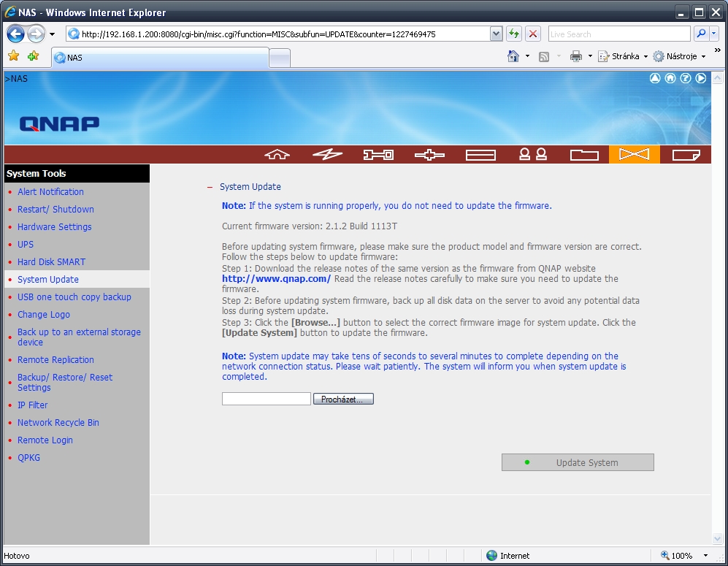The height and width of the screenshot is (566, 728).
Task: Open Network Recycle Bin page
Action: (x=58, y=423)
